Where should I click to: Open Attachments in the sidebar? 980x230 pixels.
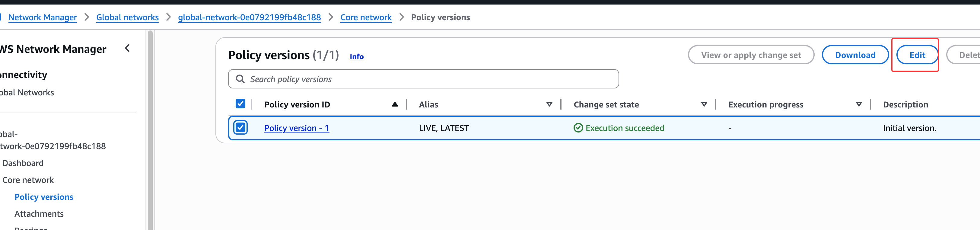point(39,214)
